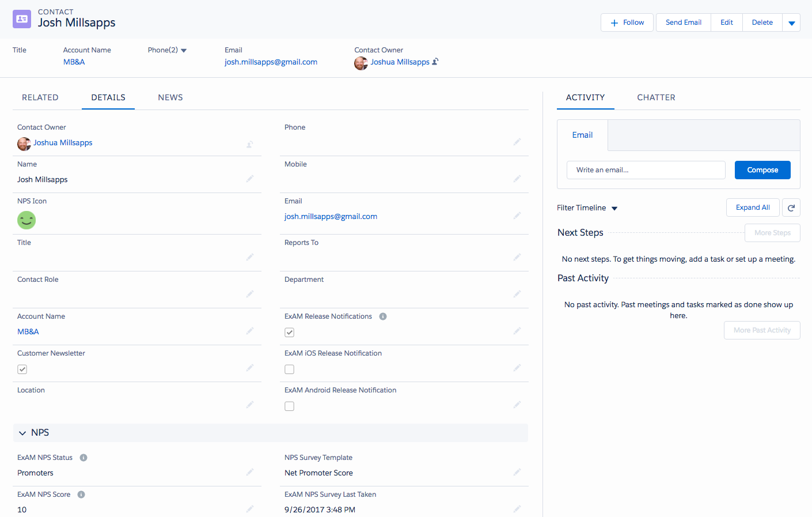Delete this contact record
Viewport: 812px width, 517px height.
click(x=762, y=22)
